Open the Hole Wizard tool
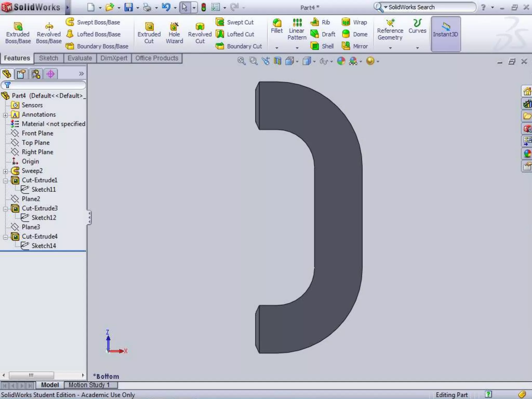This screenshot has width=532, height=399. [x=174, y=33]
